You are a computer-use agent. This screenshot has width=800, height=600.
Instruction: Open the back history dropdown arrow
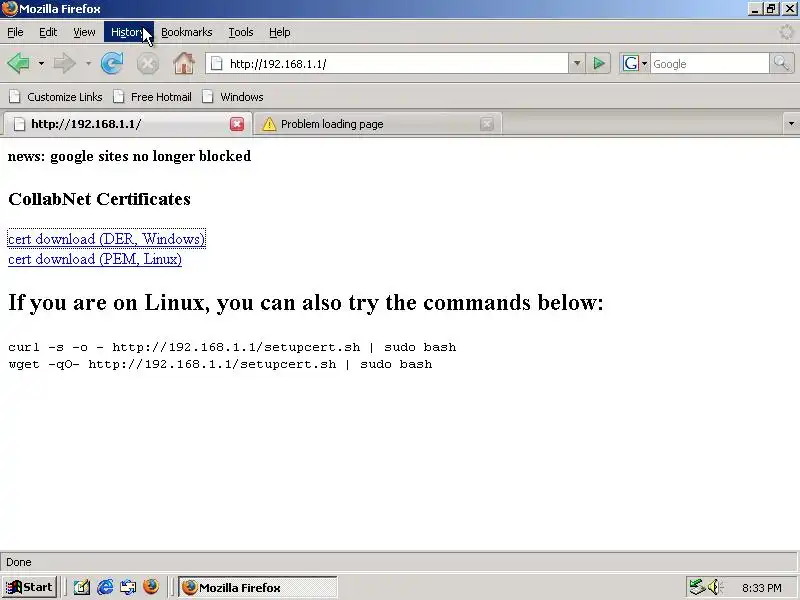click(x=41, y=64)
